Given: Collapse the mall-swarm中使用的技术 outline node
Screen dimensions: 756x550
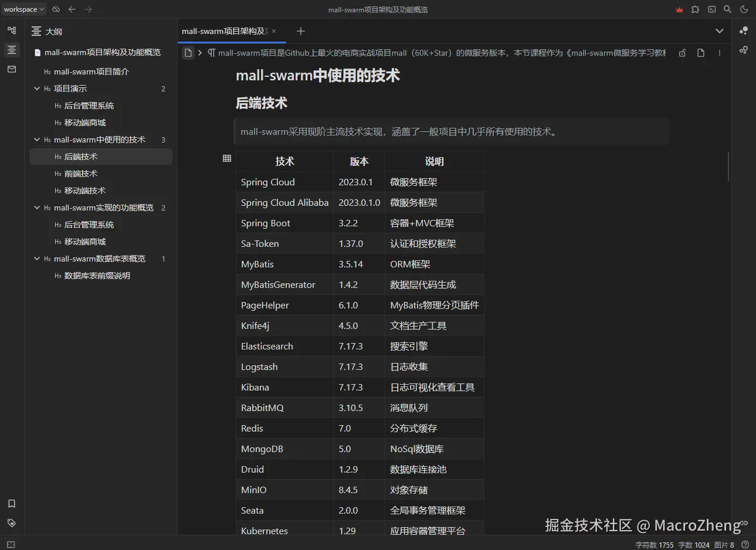Looking at the screenshot, I should [37, 140].
